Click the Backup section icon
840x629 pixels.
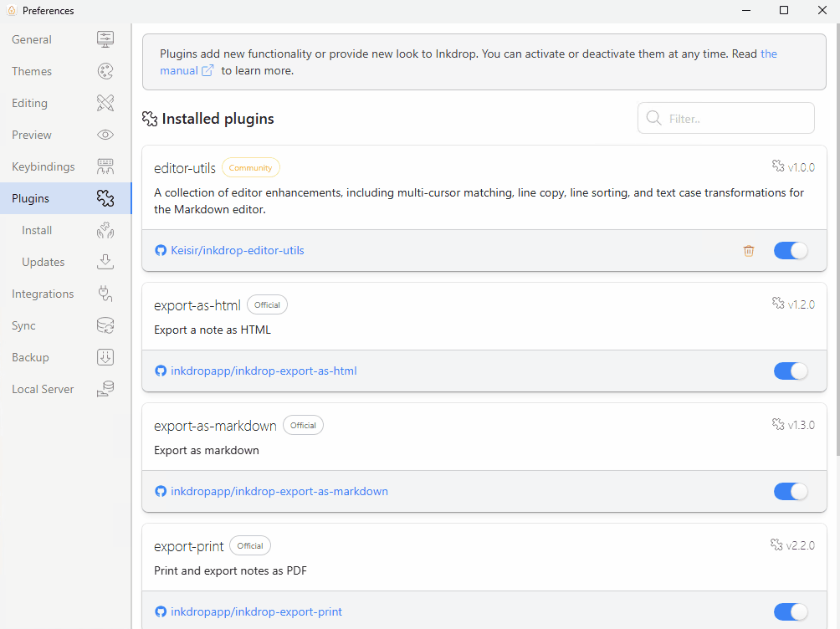click(x=105, y=357)
